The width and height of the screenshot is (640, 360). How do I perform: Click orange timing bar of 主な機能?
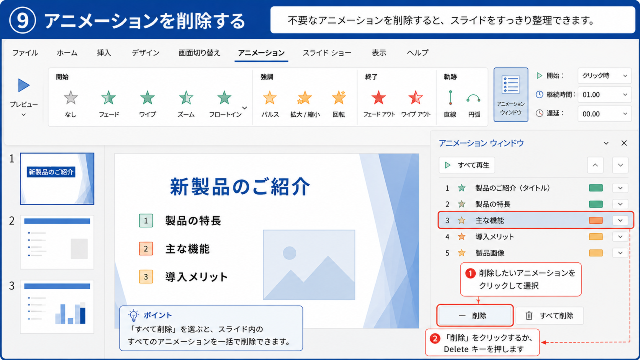tap(596, 220)
